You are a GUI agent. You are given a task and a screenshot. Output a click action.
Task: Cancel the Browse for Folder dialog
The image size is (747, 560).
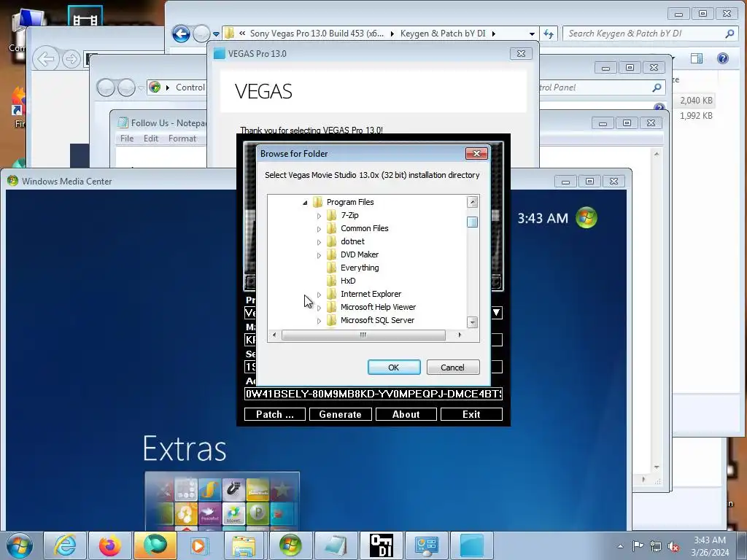tap(452, 367)
